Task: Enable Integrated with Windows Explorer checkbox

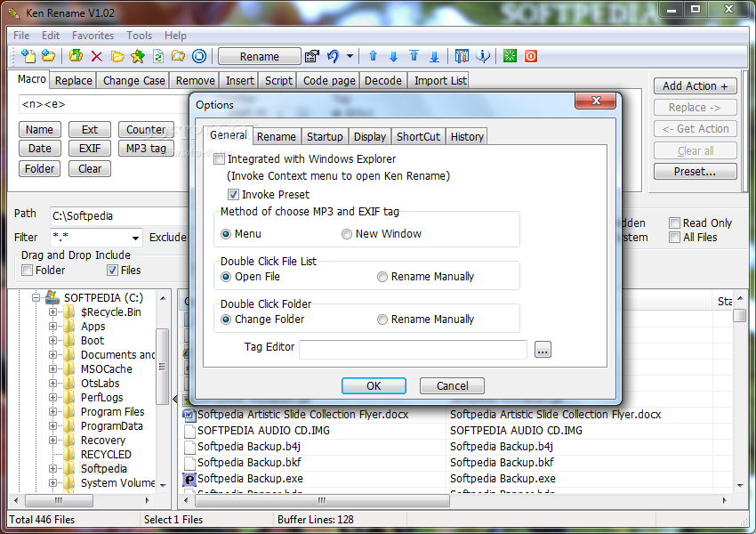Action: click(x=220, y=158)
